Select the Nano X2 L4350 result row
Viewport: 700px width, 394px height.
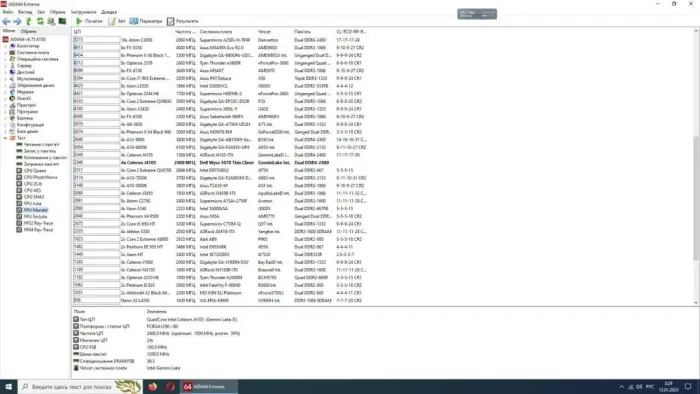click(220, 301)
